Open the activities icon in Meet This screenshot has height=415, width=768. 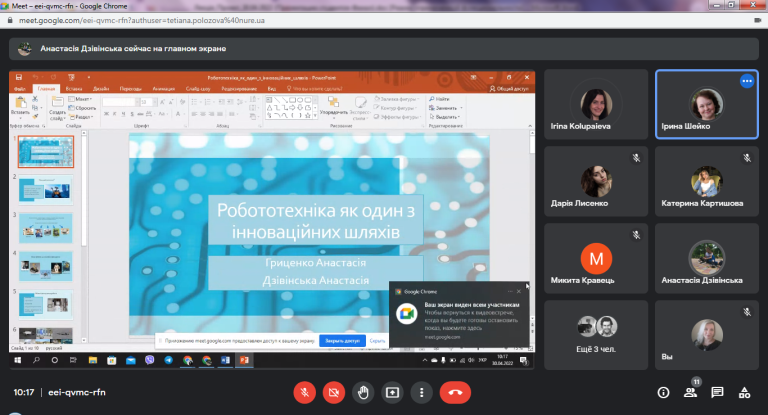tap(744, 392)
